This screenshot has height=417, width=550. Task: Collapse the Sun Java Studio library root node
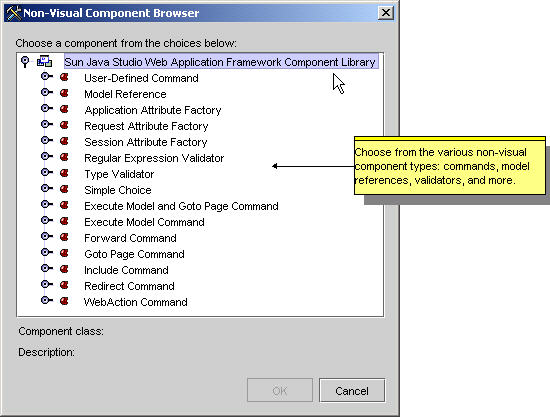tap(25, 61)
